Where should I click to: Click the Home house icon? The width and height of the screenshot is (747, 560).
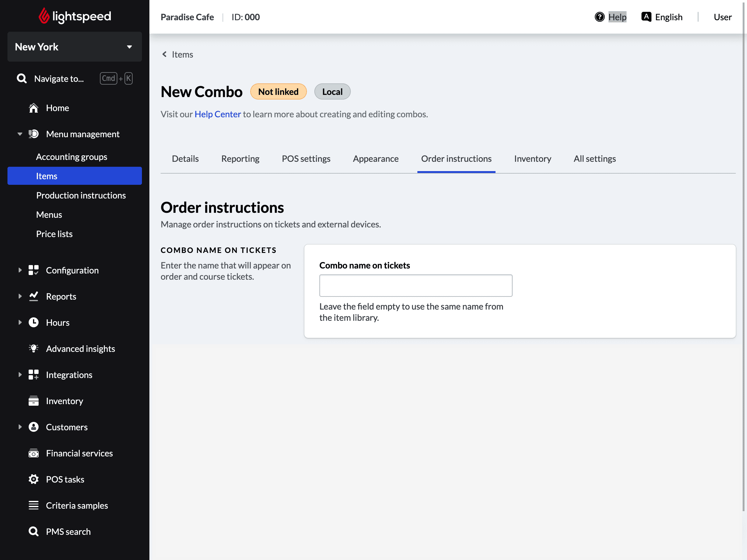tap(33, 108)
